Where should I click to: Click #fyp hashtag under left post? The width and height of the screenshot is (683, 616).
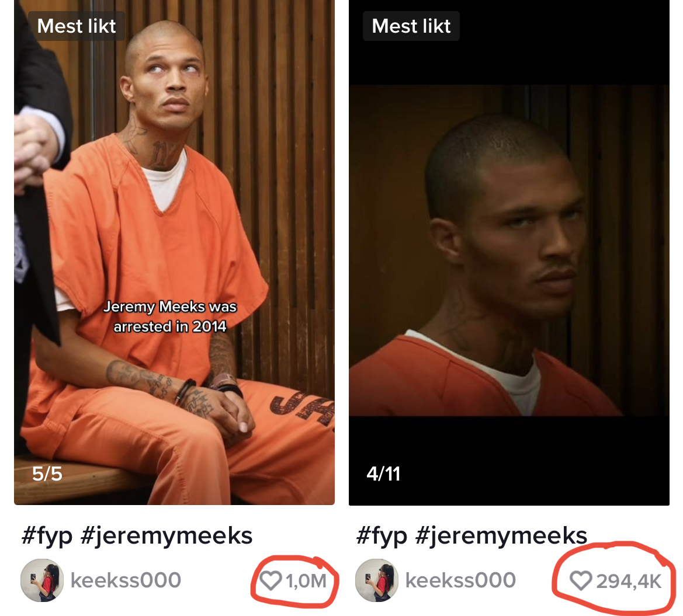click(x=47, y=536)
